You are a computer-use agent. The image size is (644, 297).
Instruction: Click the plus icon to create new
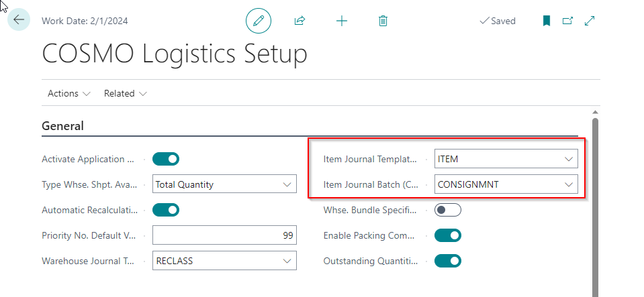tap(342, 21)
